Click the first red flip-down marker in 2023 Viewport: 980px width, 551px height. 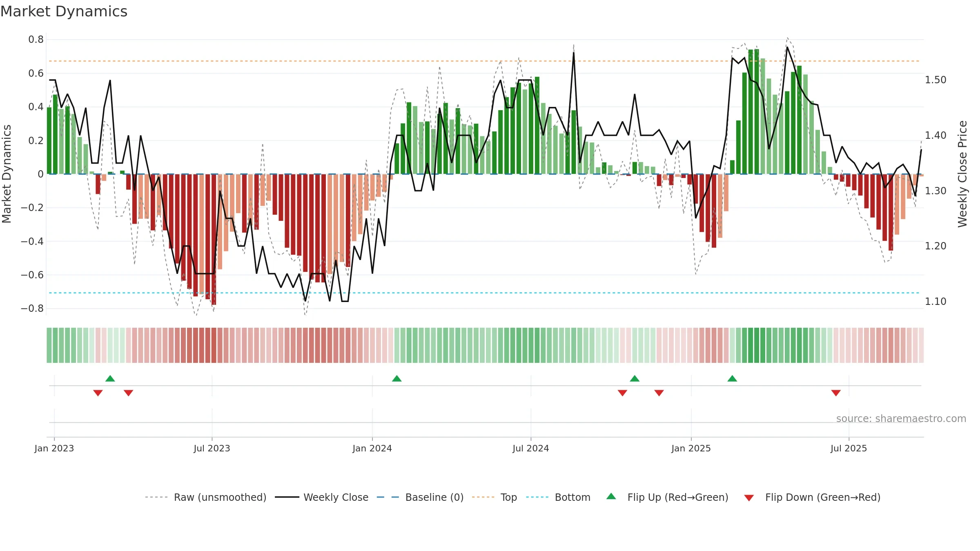click(98, 393)
